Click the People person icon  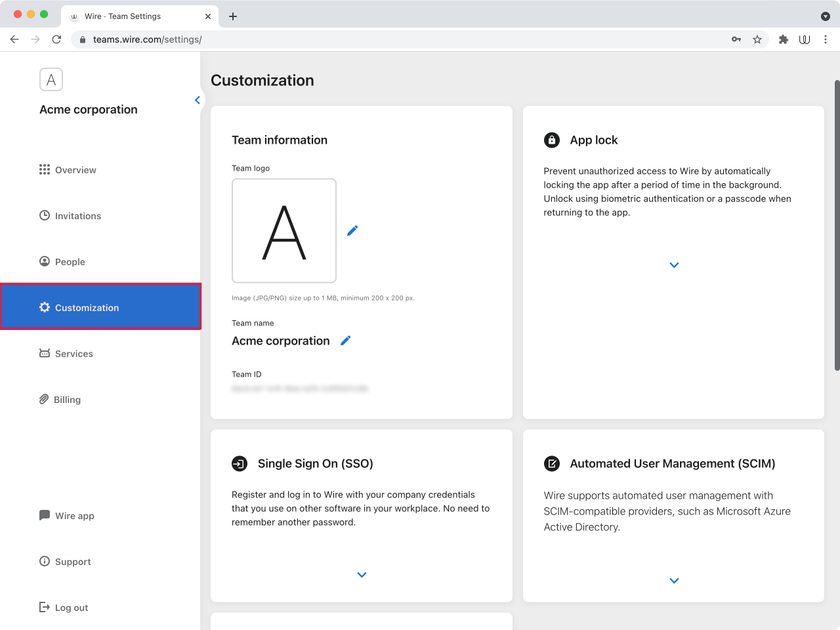point(45,261)
